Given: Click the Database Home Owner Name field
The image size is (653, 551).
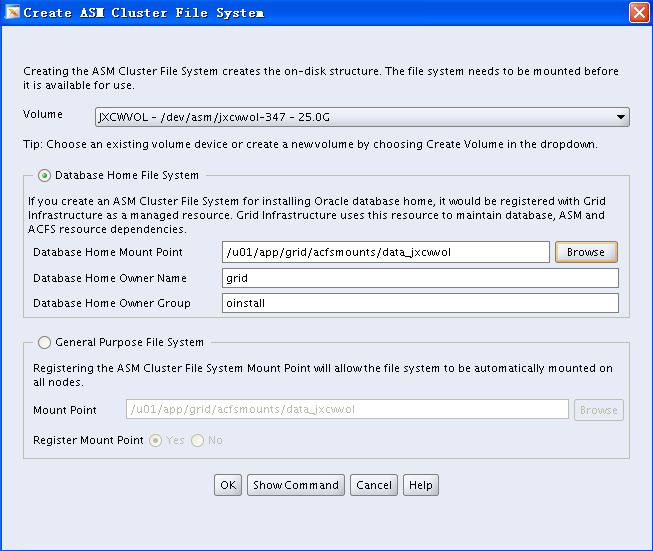Looking at the screenshot, I should [x=420, y=278].
